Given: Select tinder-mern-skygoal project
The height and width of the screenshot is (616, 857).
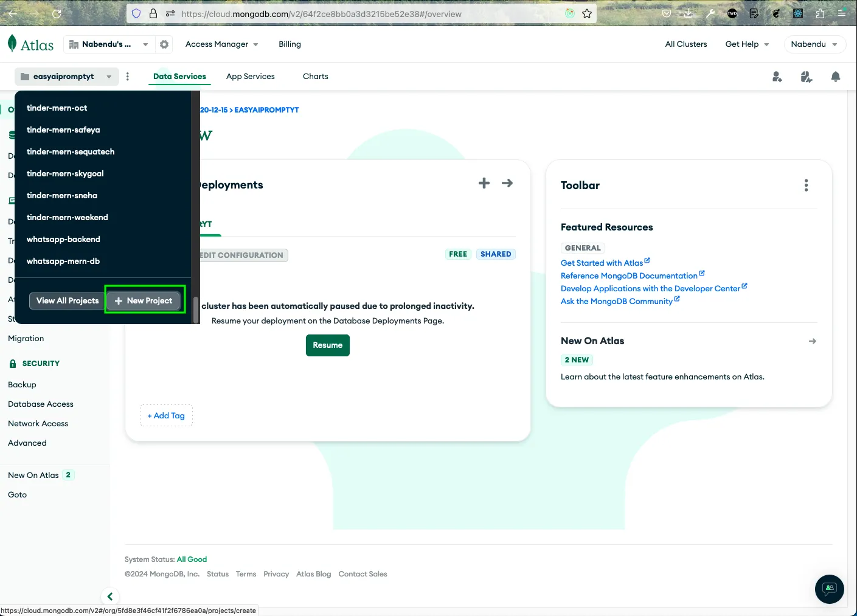Looking at the screenshot, I should tap(103, 173).
